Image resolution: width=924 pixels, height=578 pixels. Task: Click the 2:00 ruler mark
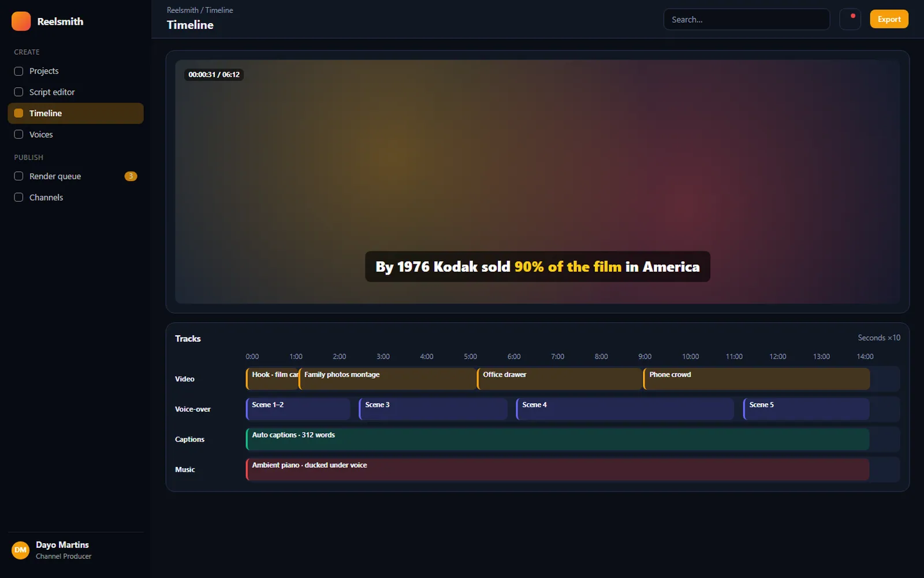pyautogui.click(x=340, y=357)
